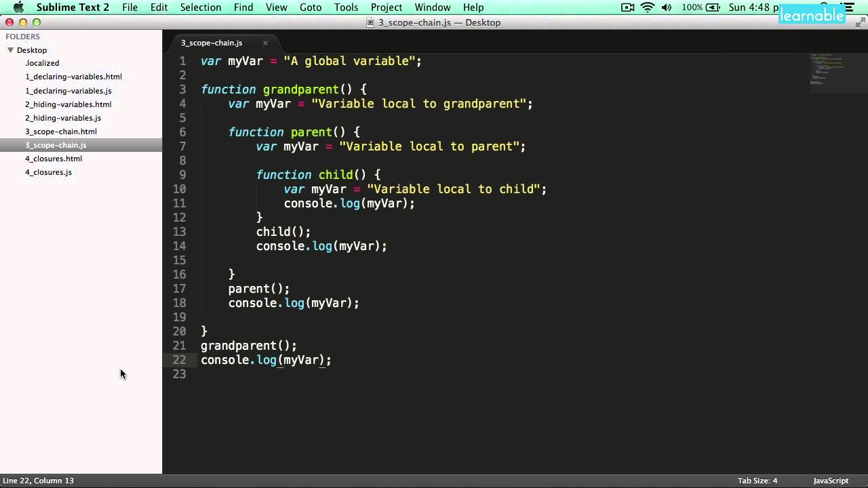Viewport: 868px width, 488px height.
Task: Click the battery status icon
Action: click(x=713, y=7)
